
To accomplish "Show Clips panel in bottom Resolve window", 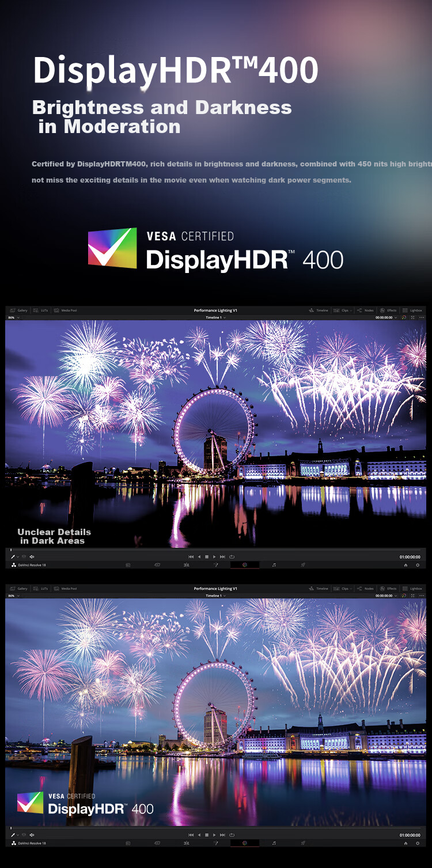I will (x=342, y=589).
